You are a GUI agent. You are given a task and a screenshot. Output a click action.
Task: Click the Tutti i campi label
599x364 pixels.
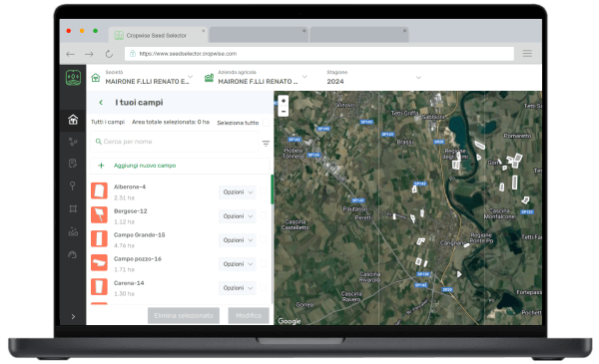coord(108,122)
